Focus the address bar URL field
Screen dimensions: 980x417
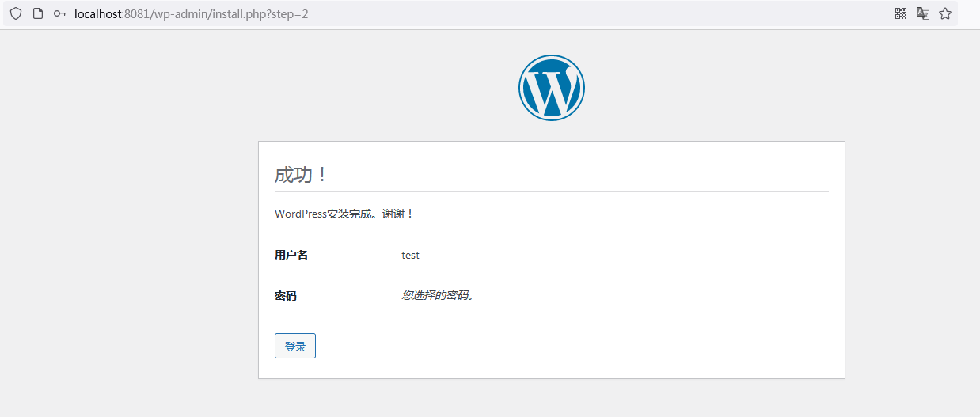481,13
